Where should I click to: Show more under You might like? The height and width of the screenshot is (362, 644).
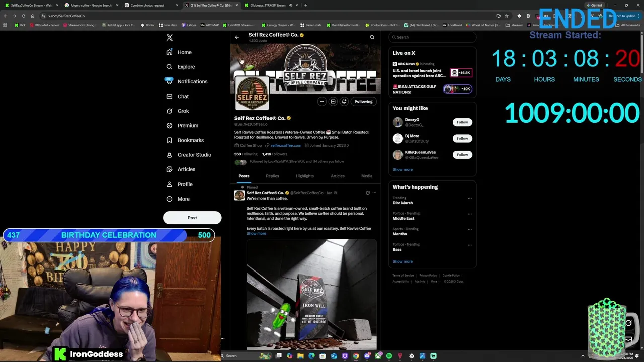pos(403,169)
